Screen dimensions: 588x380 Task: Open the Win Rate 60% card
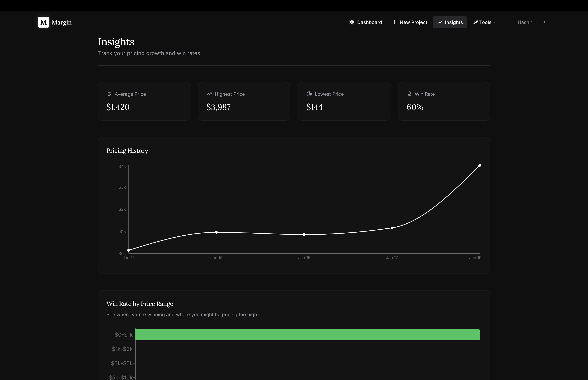(x=444, y=101)
